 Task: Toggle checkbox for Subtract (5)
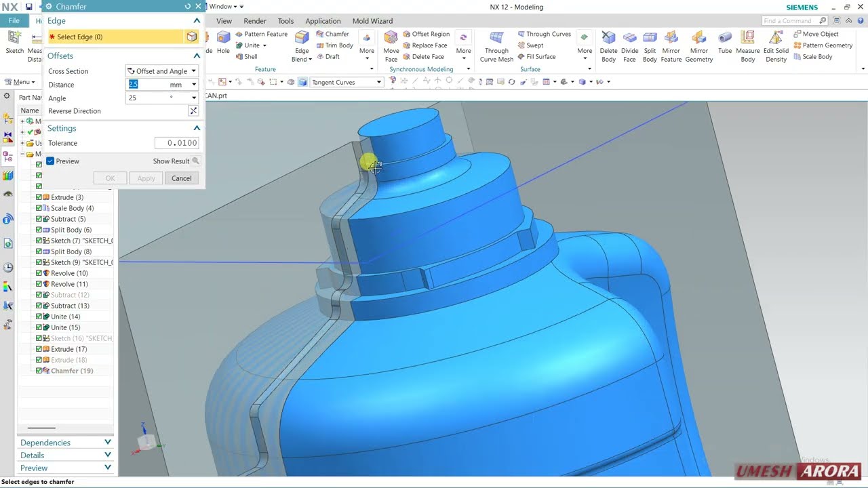click(39, 219)
